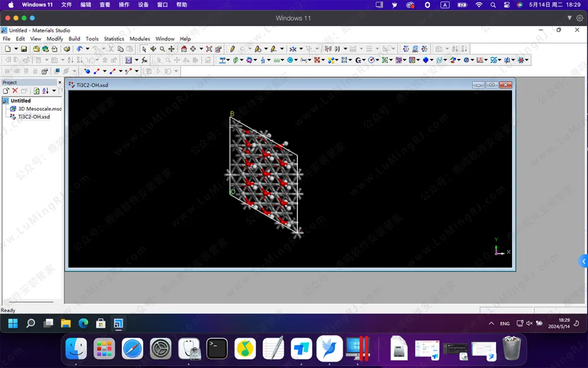Click the Save icon in the toolbar

pyautogui.click(x=24, y=49)
